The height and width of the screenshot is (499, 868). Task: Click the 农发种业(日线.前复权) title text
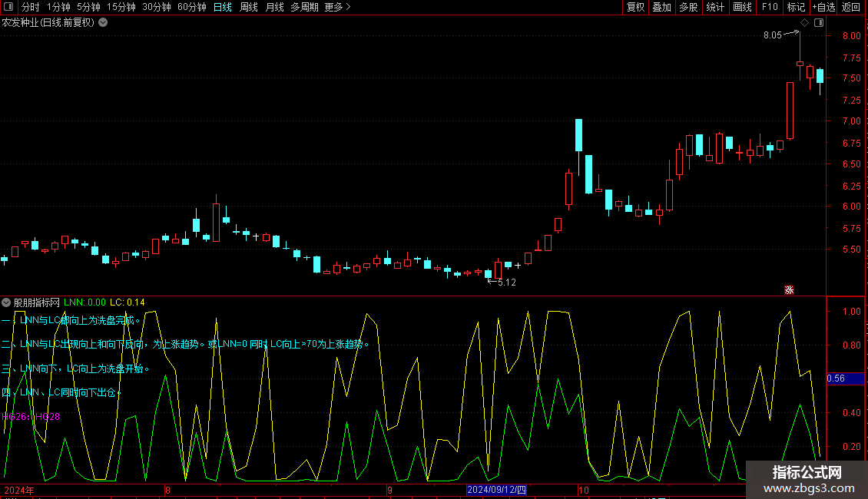(48, 23)
